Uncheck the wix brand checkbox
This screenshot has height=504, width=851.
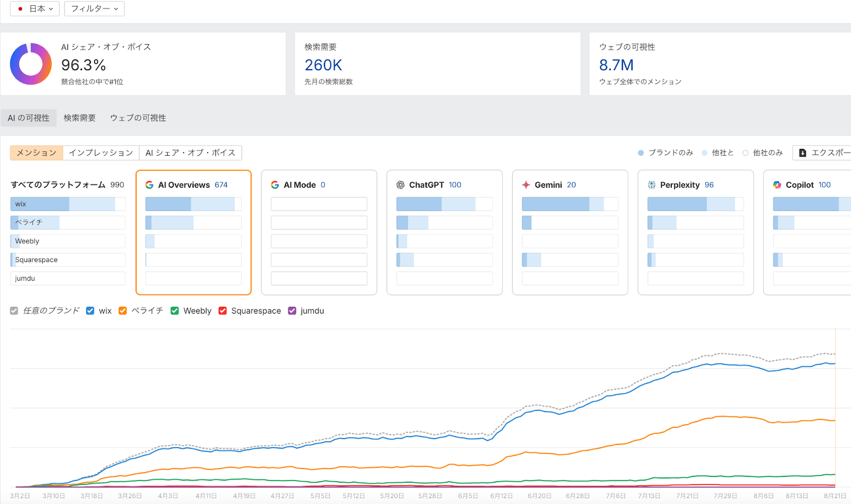pyautogui.click(x=90, y=310)
